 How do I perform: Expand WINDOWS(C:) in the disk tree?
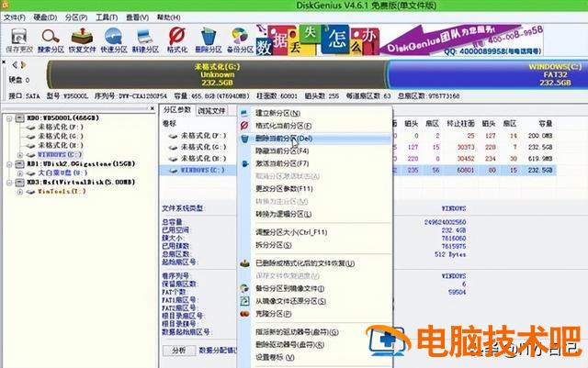(20, 155)
